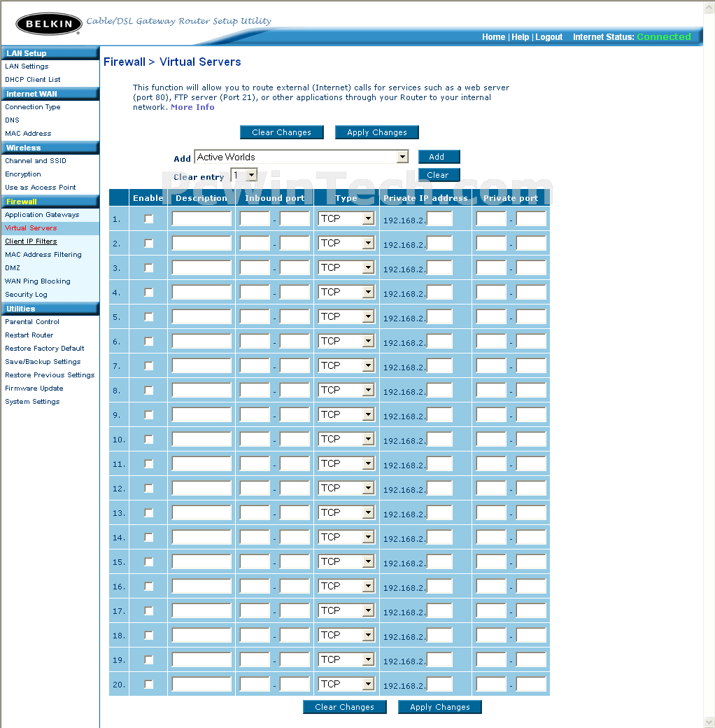Image resolution: width=715 pixels, height=728 pixels.
Task: Open the Add preset dropdown showing Active Worlds
Action: 301,157
